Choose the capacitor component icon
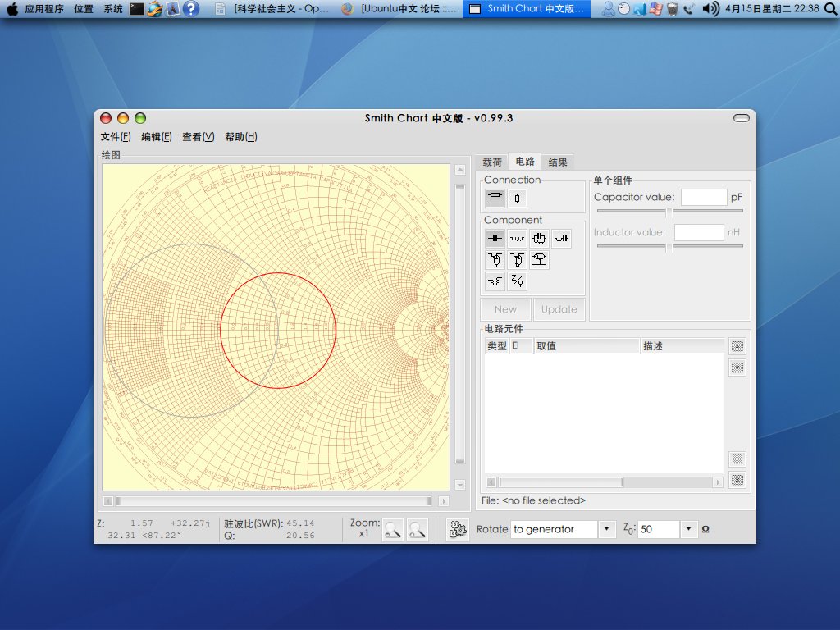The height and width of the screenshot is (630, 840). coord(495,239)
